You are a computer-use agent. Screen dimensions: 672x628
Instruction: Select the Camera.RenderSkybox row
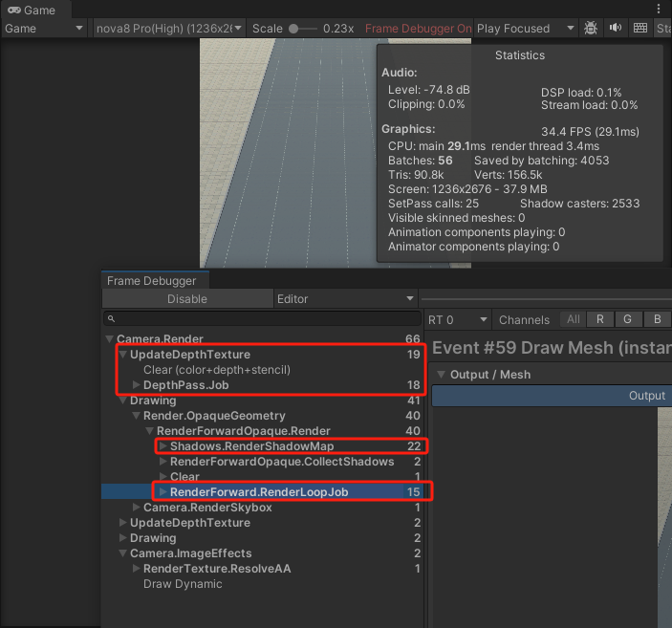[x=262, y=508]
